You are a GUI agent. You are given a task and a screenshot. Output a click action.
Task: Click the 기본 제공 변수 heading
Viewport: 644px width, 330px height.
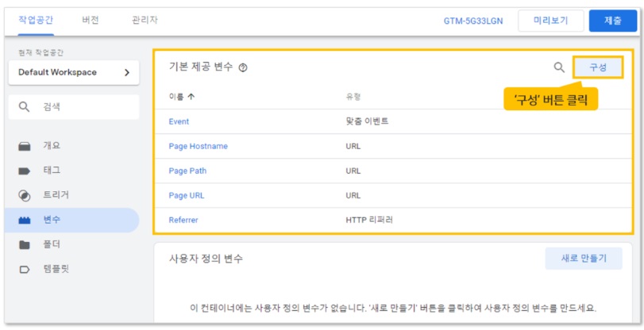(201, 67)
